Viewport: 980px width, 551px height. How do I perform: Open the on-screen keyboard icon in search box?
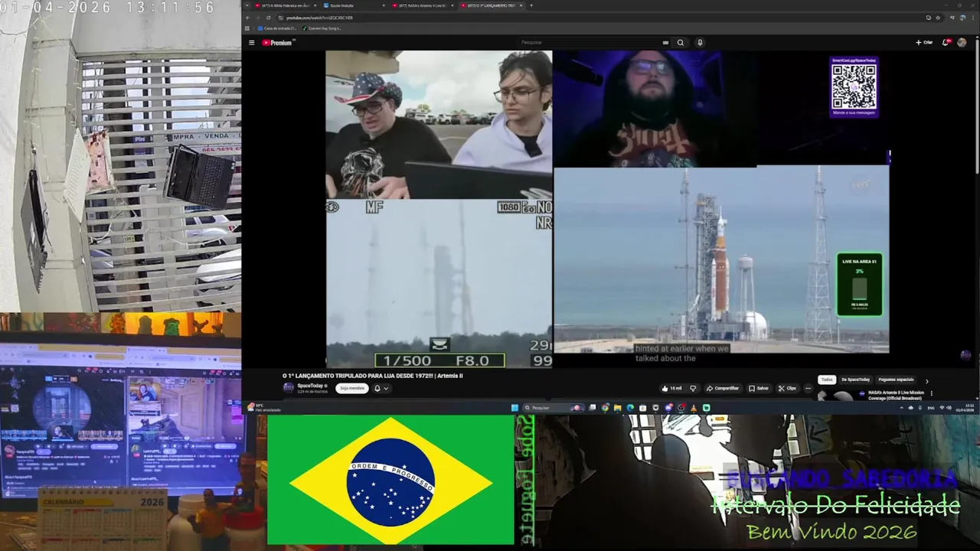pos(665,43)
